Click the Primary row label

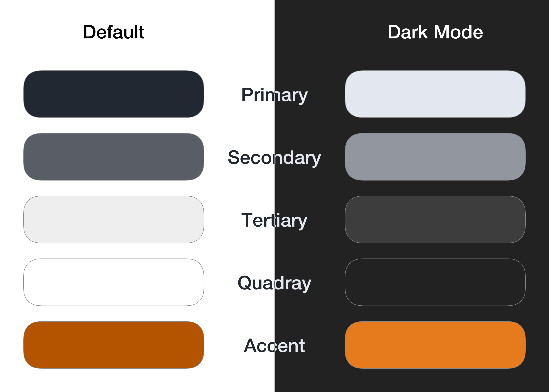274,95
